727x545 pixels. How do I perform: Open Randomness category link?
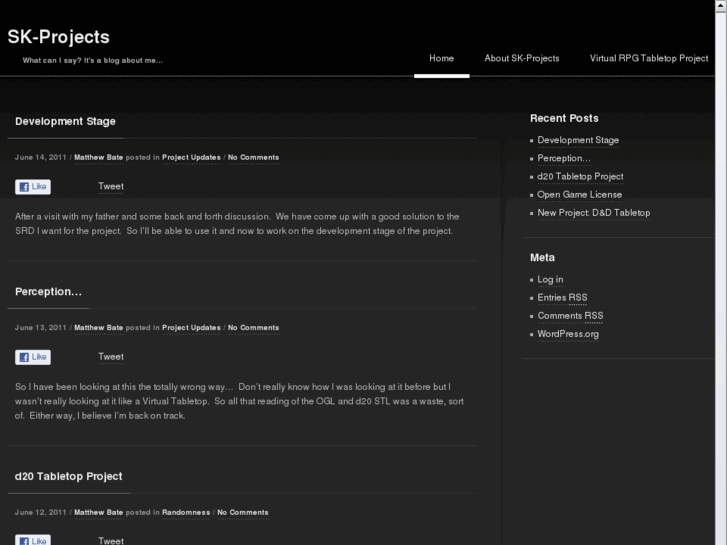coord(186,512)
